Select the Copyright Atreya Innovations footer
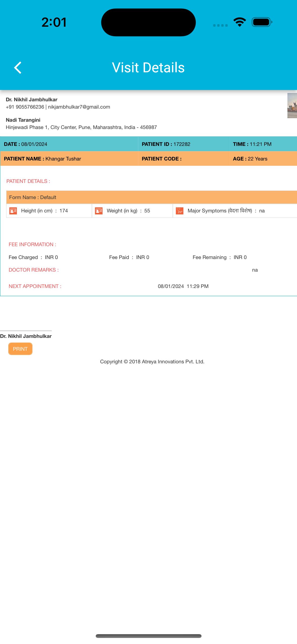Image resolution: width=297 pixels, height=644 pixels. coord(152,362)
